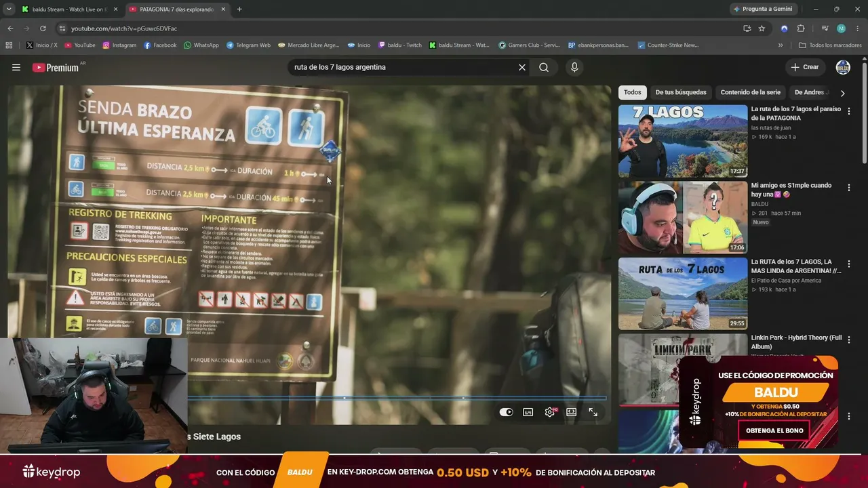Show more filter chips with the arrow
Image resolution: width=868 pixels, height=488 pixels.
click(x=843, y=93)
